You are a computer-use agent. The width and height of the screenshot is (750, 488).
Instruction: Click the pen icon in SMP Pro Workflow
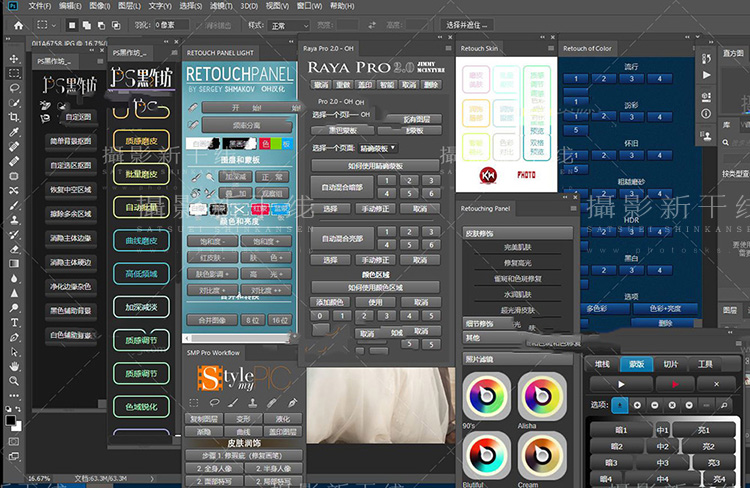click(292, 402)
